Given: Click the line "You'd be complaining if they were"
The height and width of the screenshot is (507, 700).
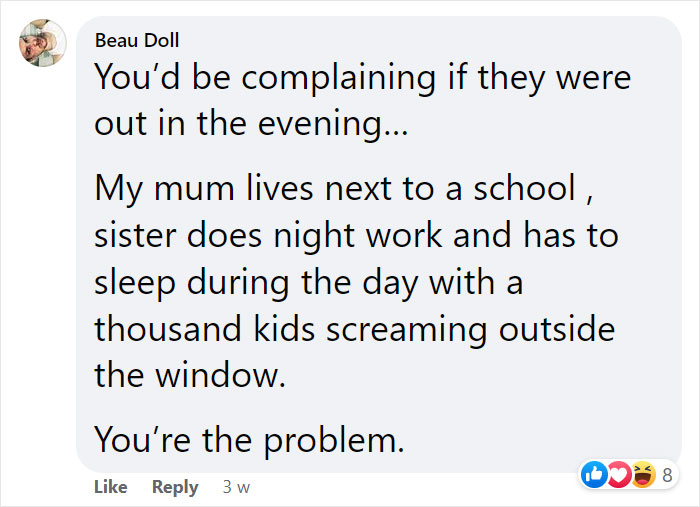Looking at the screenshot, I should point(363,78).
